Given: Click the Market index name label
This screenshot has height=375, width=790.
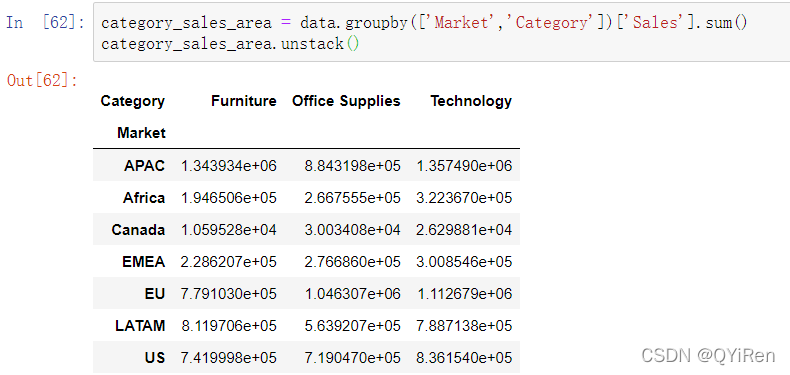Looking at the screenshot, I should [x=142, y=133].
